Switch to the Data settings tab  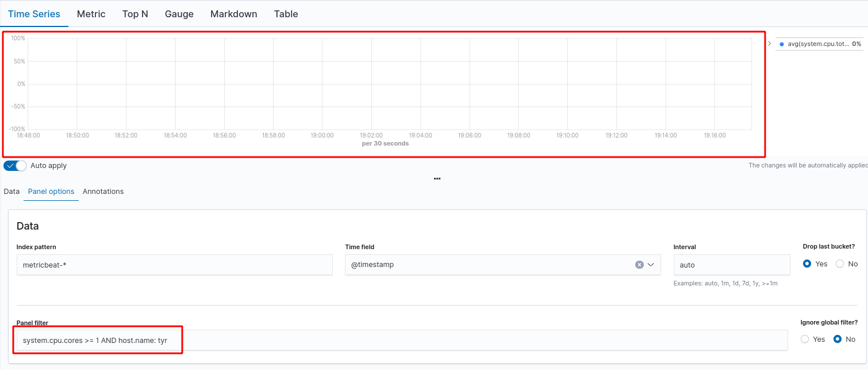[11, 191]
